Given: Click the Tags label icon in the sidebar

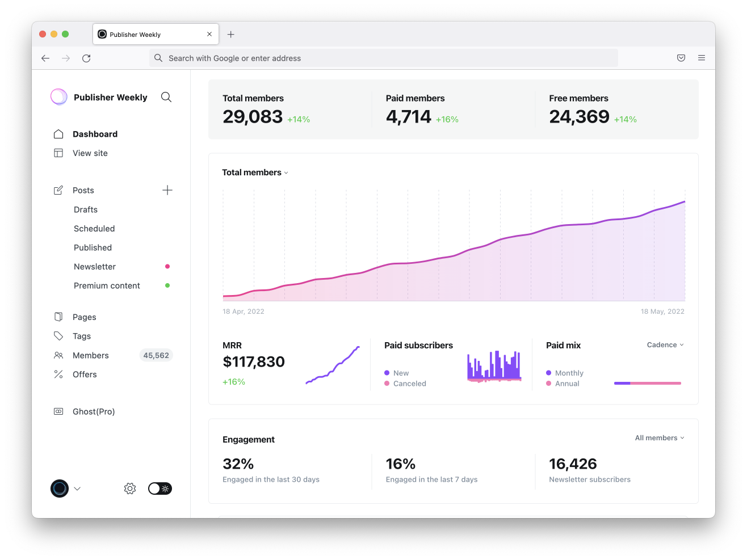Looking at the screenshot, I should [58, 336].
